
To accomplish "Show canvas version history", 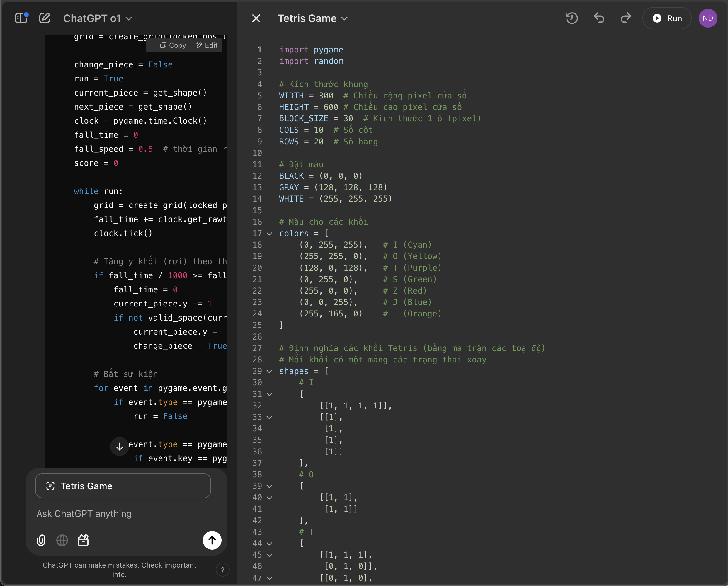I will pos(572,18).
